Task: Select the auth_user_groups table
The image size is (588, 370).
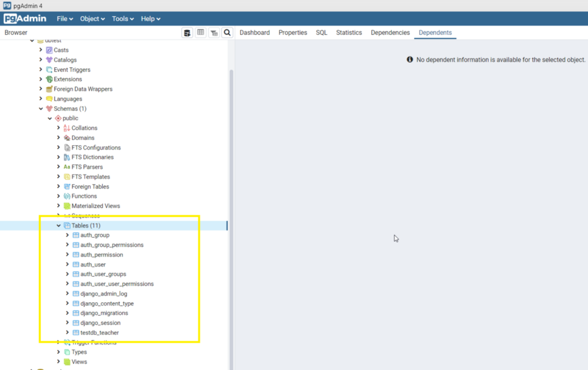Action: click(103, 274)
